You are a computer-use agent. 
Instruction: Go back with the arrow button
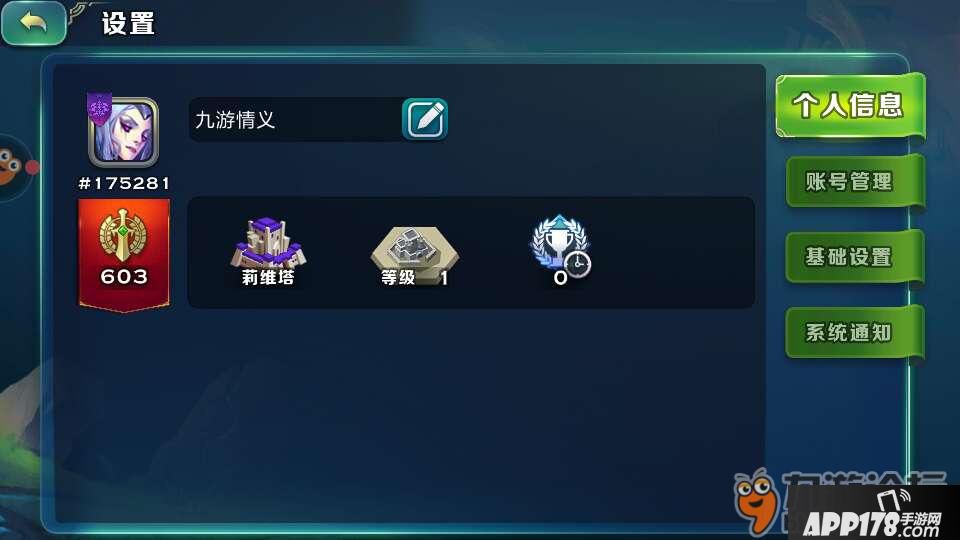pyautogui.click(x=34, y=23)
